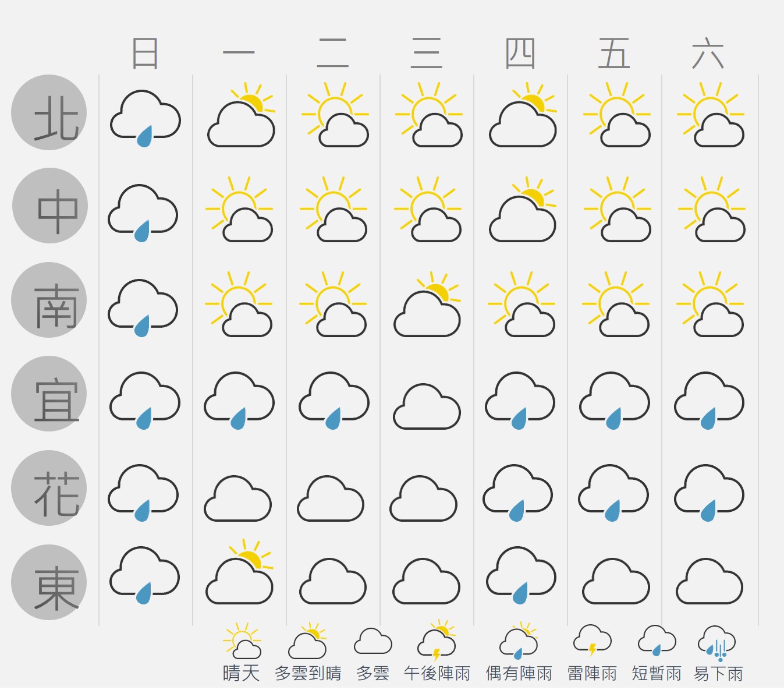Click the 四 Thursday column header
Image resolution: width=784 pixels, height=697 pixels.
click(x=520, y=54)
